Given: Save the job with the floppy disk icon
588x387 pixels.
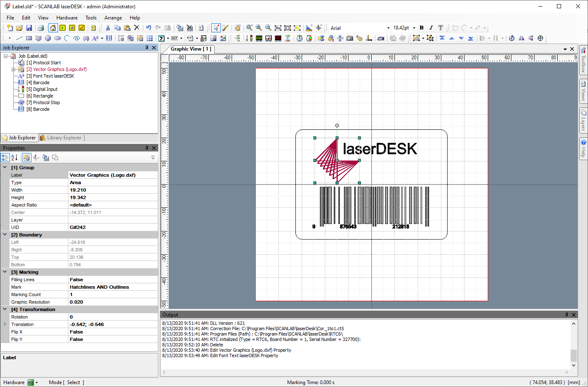Looking at the screenshot, I should [x=29, y=28].
